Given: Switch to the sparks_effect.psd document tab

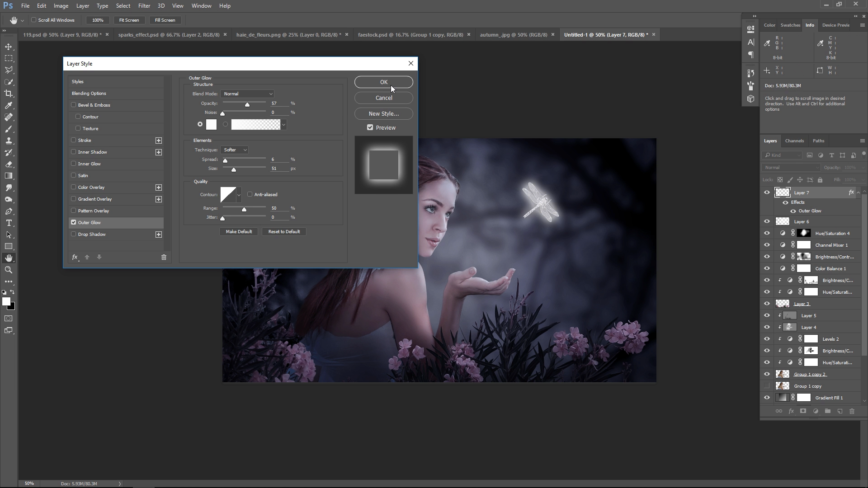Looking at the screenshot, I should click(x=169, y=35).
